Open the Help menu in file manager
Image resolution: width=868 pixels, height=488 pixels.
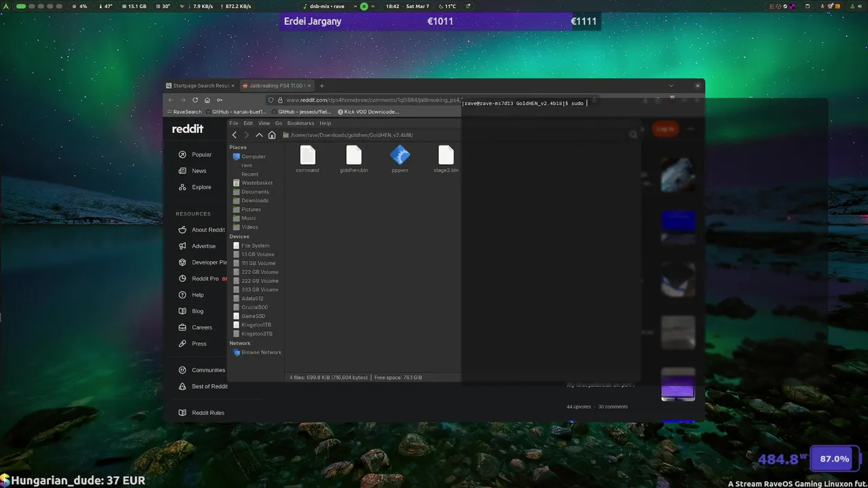pyautogui.click(x=325, y=123)
